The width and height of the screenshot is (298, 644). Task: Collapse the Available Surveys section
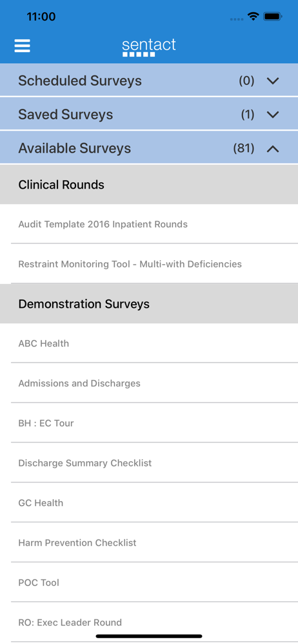click(x=273, y=149)
